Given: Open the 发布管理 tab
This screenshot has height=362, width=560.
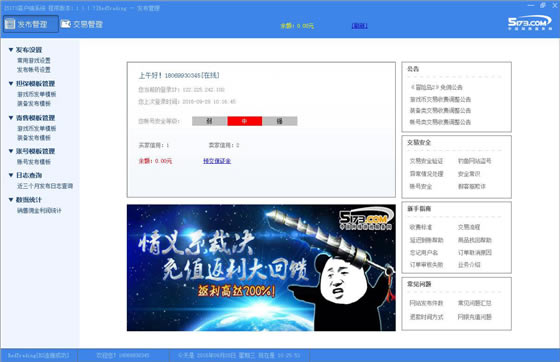Looking at the screenshot, I should pos(31,24).
